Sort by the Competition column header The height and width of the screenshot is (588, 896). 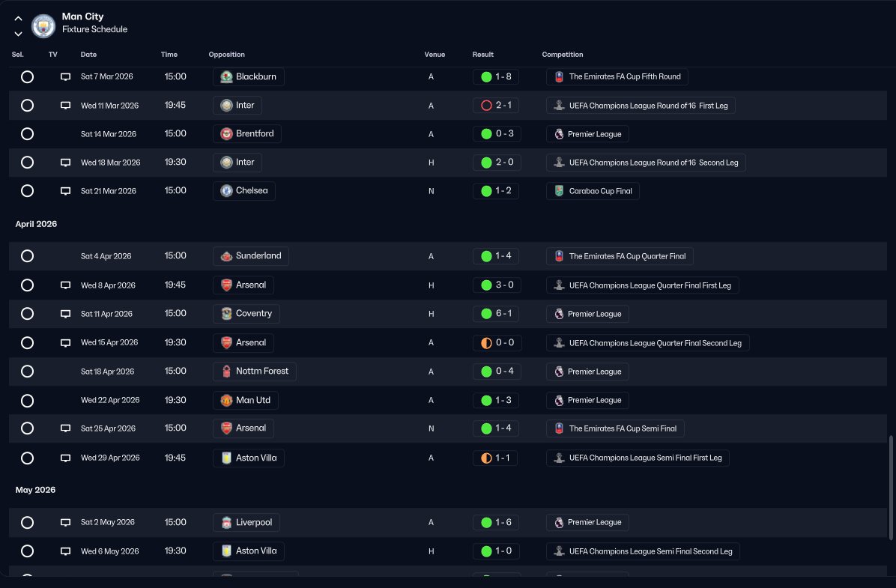tap(563, 54)
